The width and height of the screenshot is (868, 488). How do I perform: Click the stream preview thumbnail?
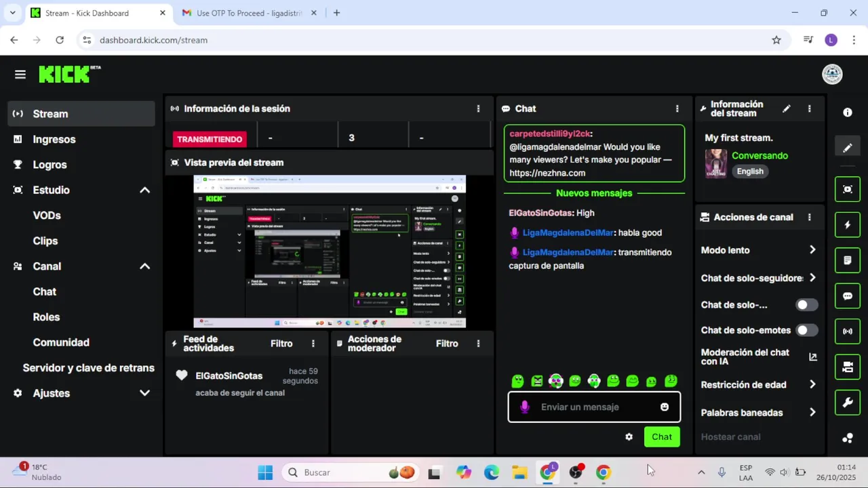click(330, 251)
